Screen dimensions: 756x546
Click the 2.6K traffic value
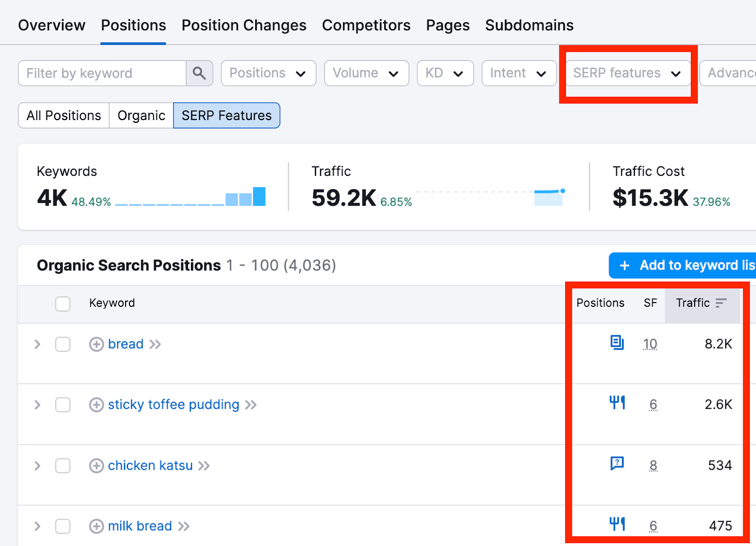[718, 405]
